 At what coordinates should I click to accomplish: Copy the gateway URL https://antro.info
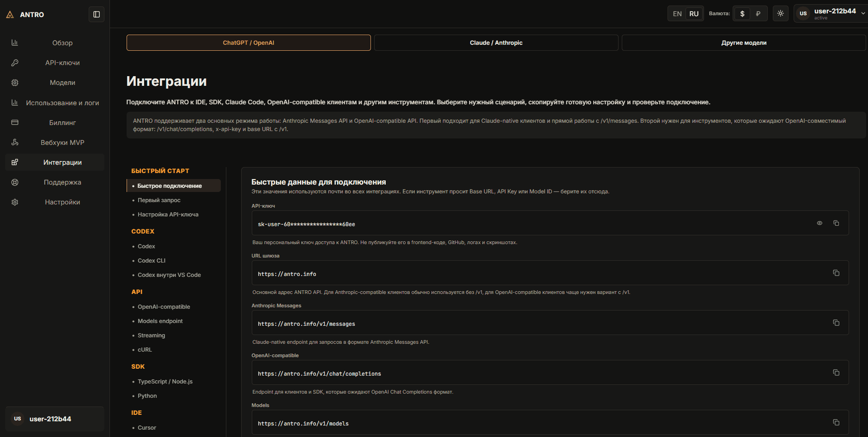[x=836, y=273]
